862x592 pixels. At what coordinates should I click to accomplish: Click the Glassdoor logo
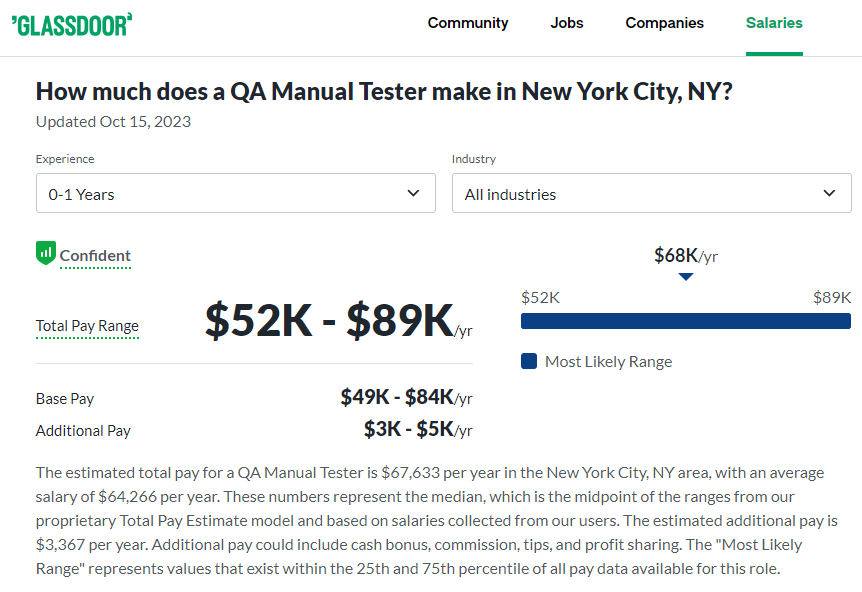pyautogui.click(x=71, y=25)
